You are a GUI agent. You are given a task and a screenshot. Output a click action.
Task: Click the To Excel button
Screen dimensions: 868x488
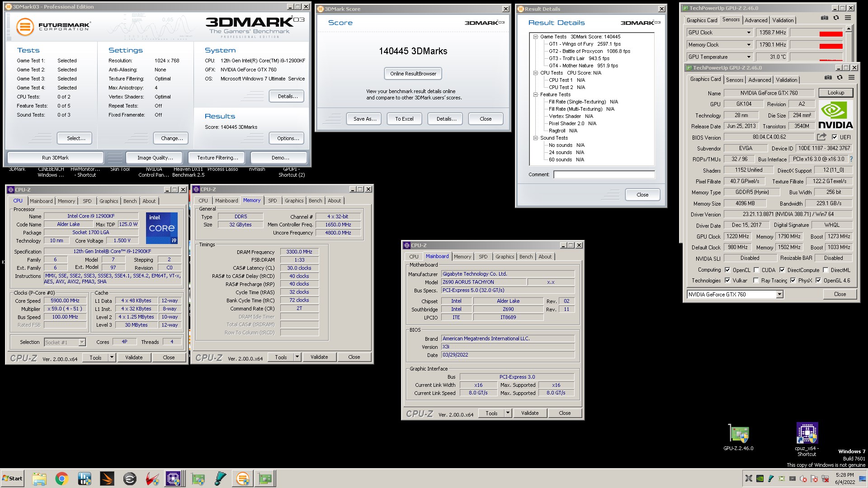tap(404, 119)
